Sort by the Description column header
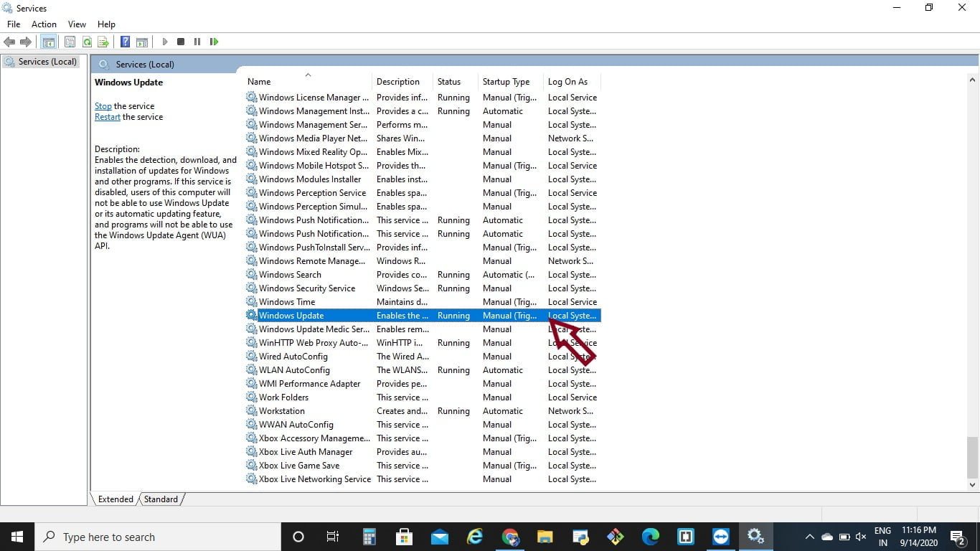Image resolution: width=980 pixels, height=551 pixels. coord(403,82)
